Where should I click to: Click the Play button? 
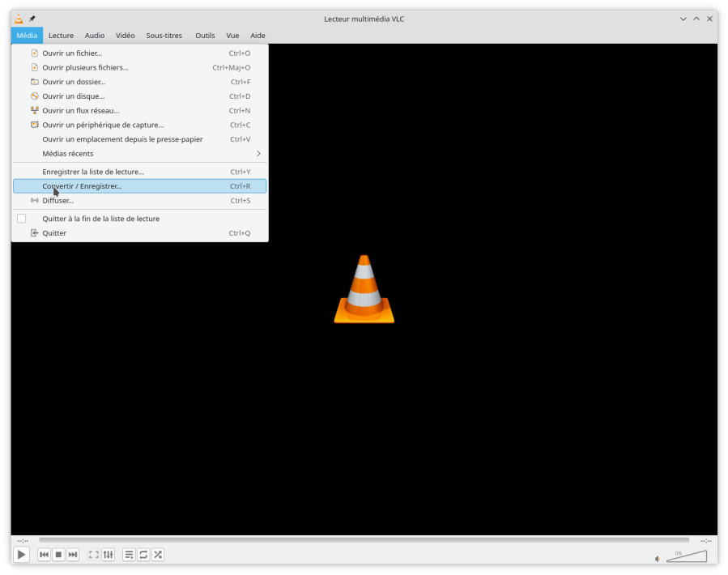[x=22, y=555]
